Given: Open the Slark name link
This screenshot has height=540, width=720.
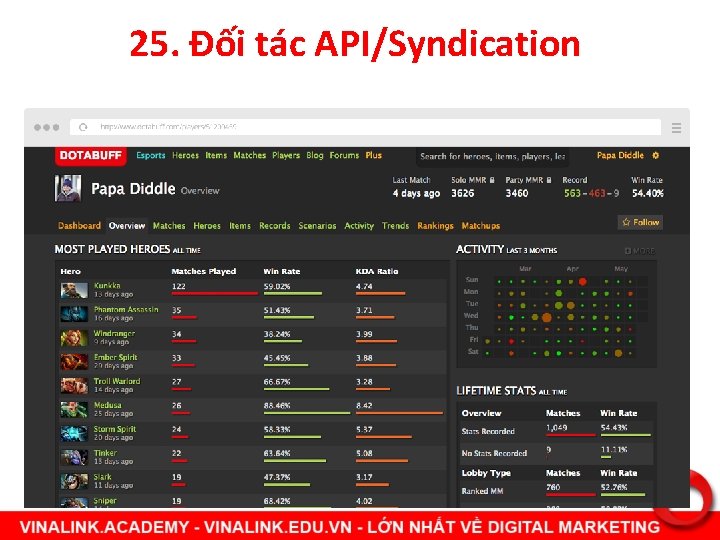Looking at the screenshot, I should tap(102, 477).
